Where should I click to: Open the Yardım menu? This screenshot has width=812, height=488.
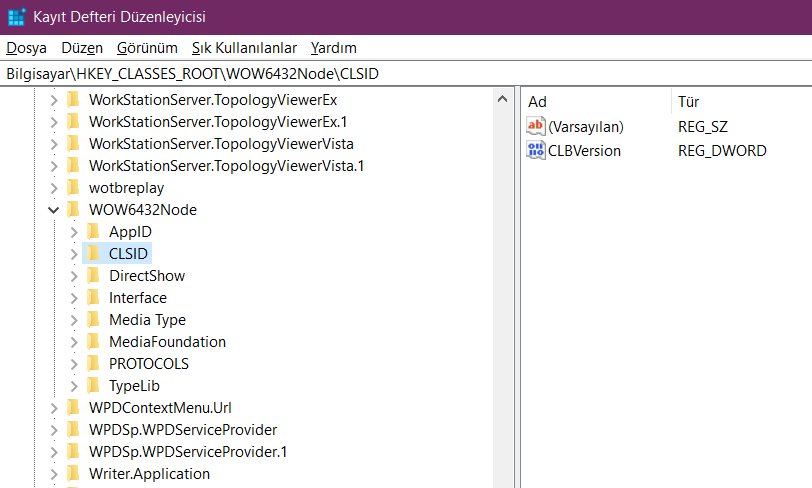click(334, 48)
